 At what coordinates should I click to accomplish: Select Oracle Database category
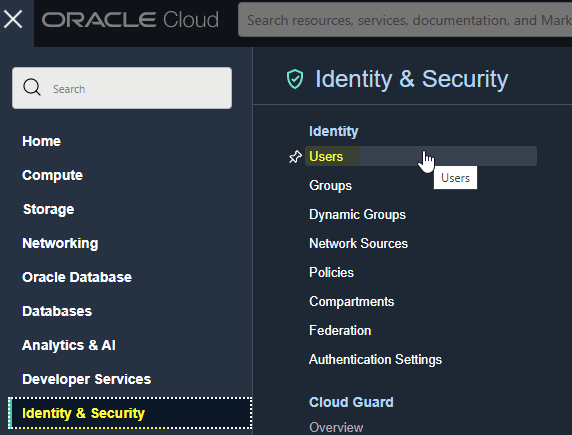[77, 277]
